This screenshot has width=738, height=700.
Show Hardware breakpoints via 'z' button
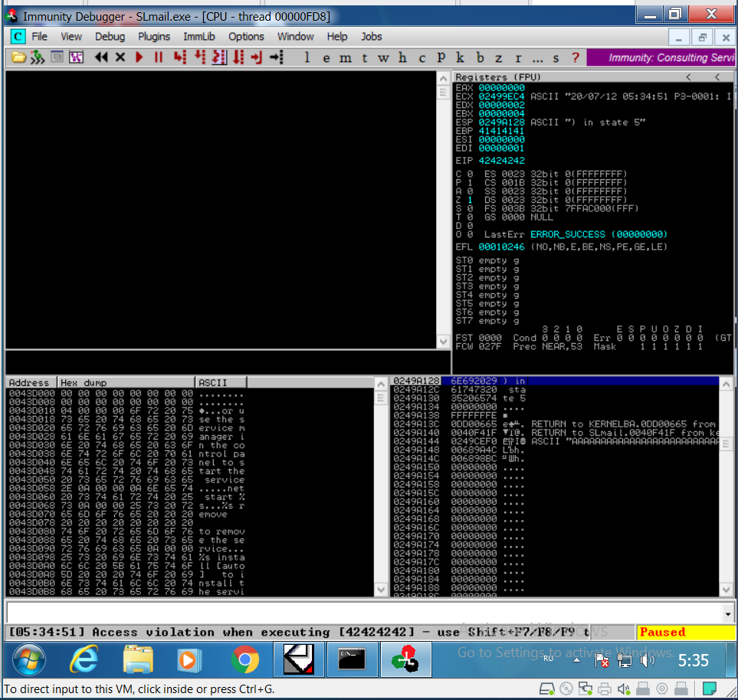[498, 58]
